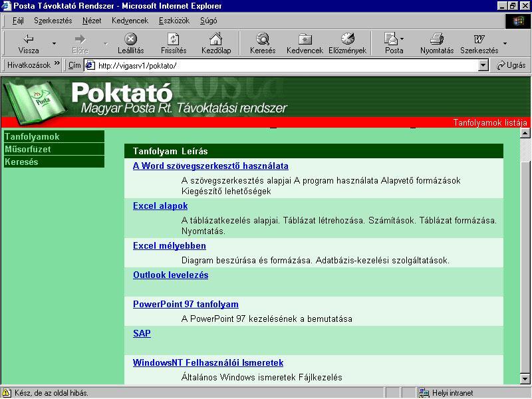Image resolution: width=532 pixels, height=399 pixels.
Task: Open Keresés search toolbar icon
Action: tap(263, 43)
